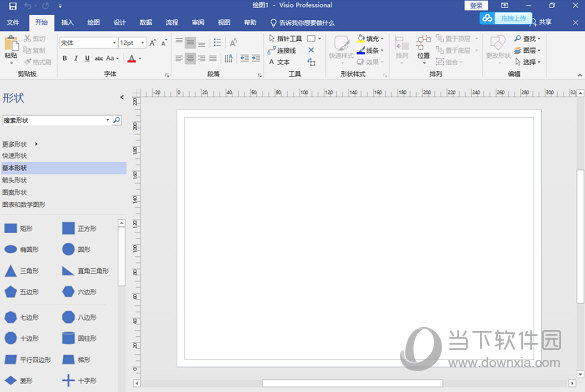
Task: Toggle italic formatting (I)
Action: [76, 58]
